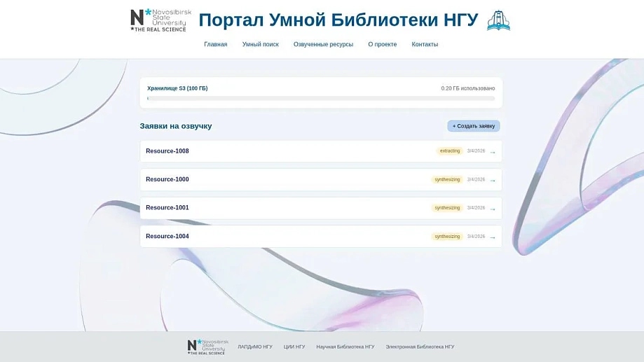This screenshot has height=362, width=644.
Task: Click the extracting status badge on Resource-1008
Action: (450, 151)
